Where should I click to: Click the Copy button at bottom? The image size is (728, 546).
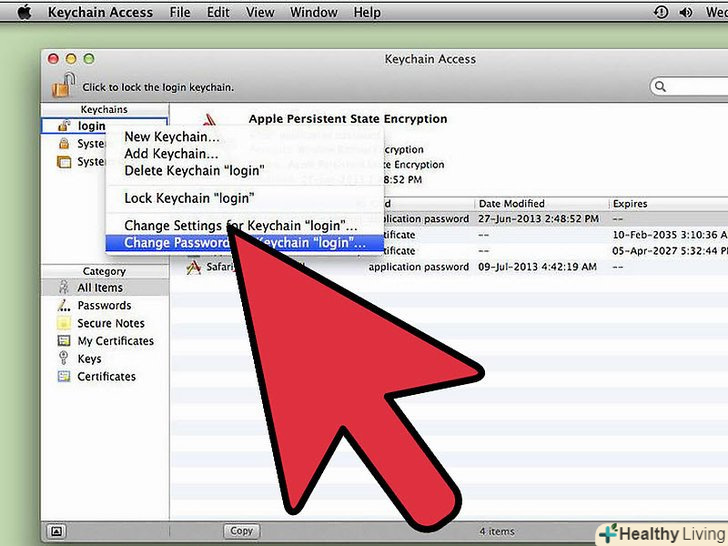click(x=241, y=531)
